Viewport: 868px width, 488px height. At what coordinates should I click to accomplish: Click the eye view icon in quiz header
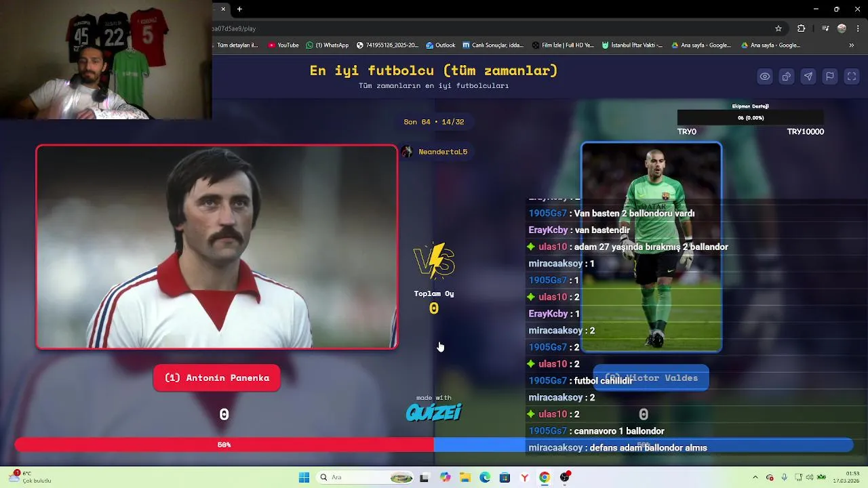pos(765,77)
